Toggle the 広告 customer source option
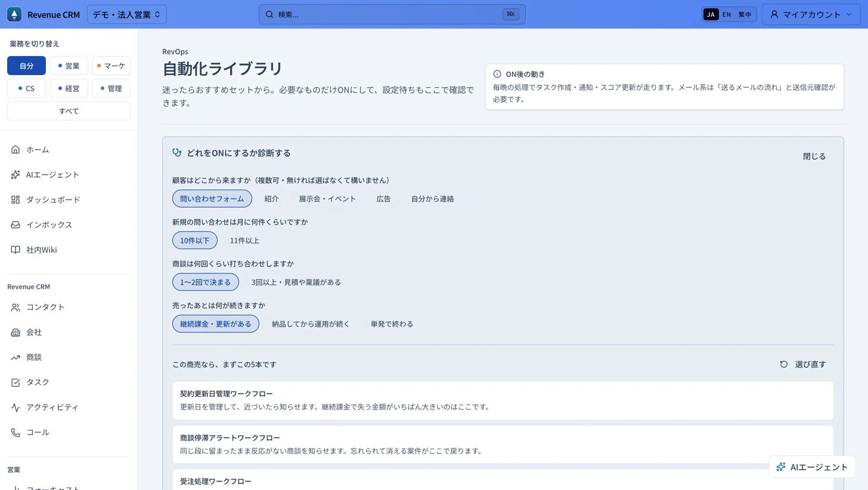The width and height of the screenshot is (868, 490). [383, 199]
